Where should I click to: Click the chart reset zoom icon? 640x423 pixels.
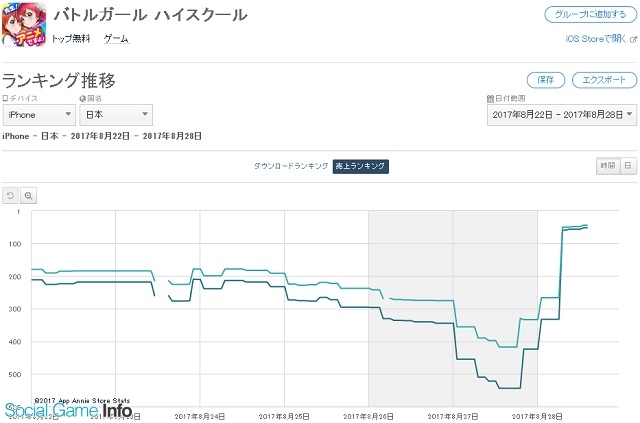click(x=10, y=196)
